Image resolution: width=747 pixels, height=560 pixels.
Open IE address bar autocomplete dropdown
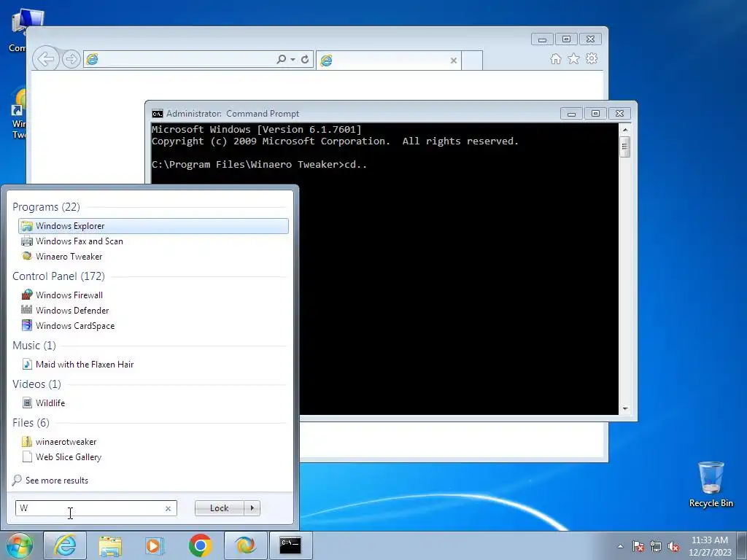[293, 60]
